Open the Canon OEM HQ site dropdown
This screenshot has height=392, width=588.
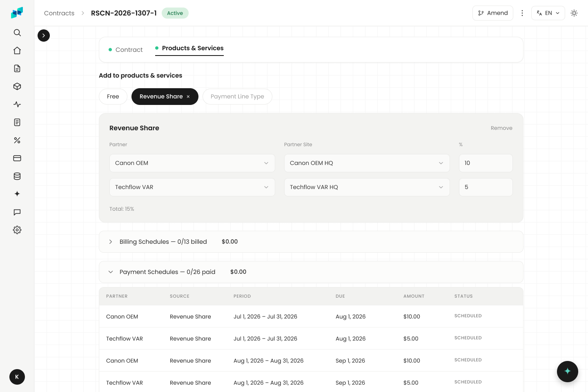click(367, 163)
